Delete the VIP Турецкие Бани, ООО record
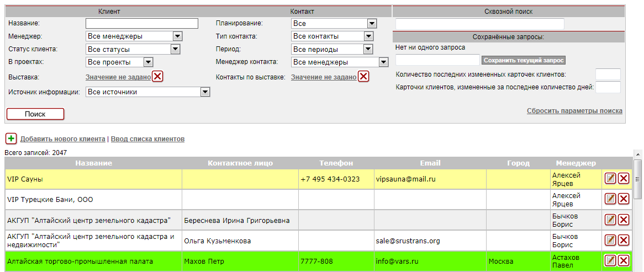The width and height of the screenshot is (644, 272). point(624,199)
